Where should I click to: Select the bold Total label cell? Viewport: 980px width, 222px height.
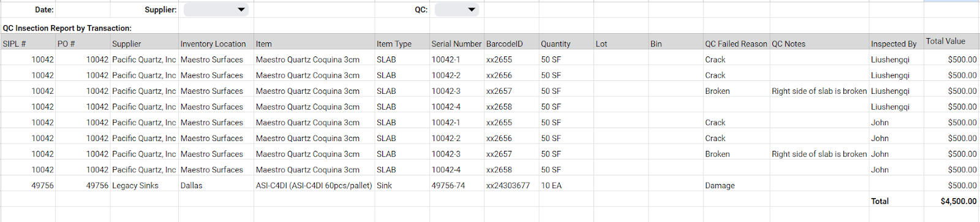pos(896,201)
